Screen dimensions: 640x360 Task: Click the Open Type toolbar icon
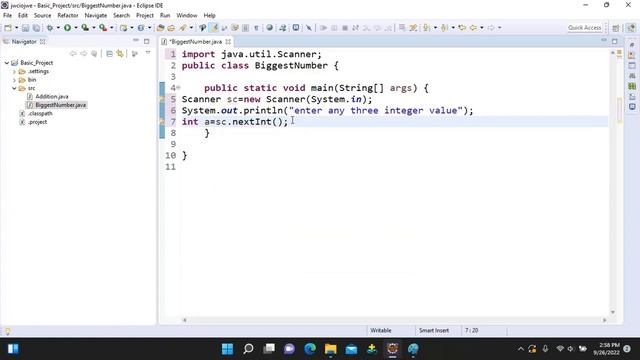tap(160, 28)
